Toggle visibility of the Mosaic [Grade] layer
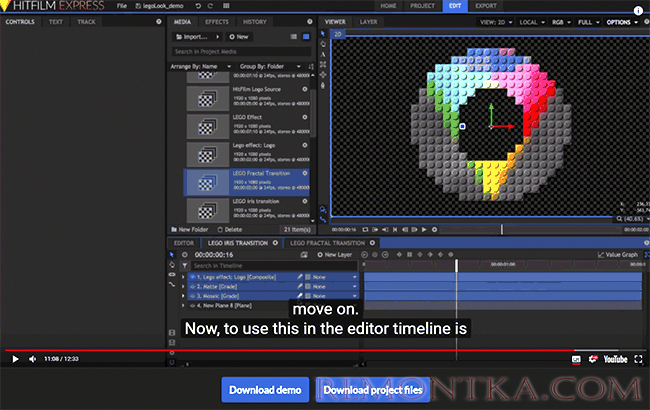650x410 pixels. point(192,296)
